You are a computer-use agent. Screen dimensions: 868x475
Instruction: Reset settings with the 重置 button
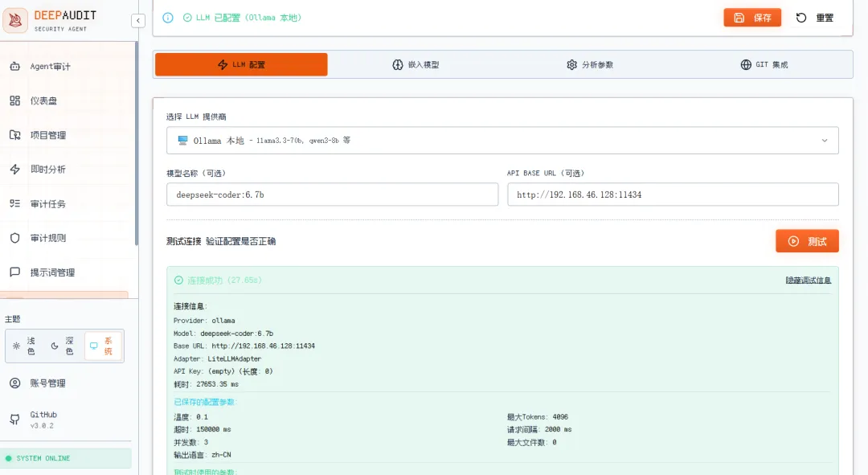tap(814, 18)
